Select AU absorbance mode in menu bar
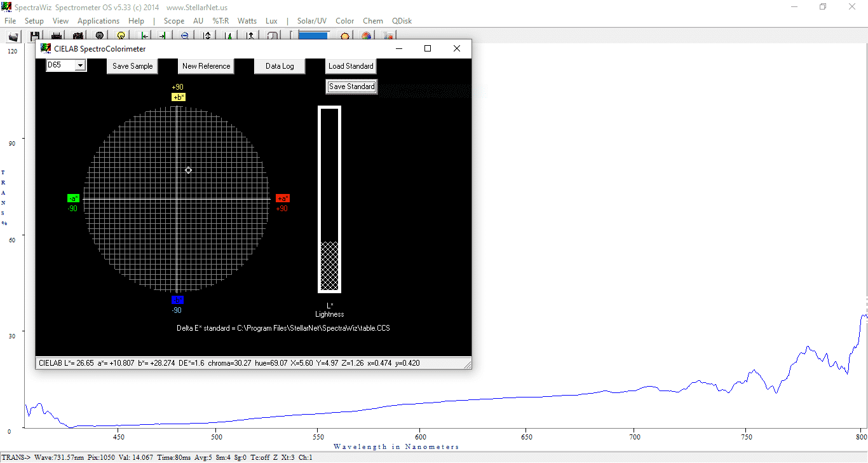Image resolution: width=868 pixels, height=463 pixels. coord(198,21)
